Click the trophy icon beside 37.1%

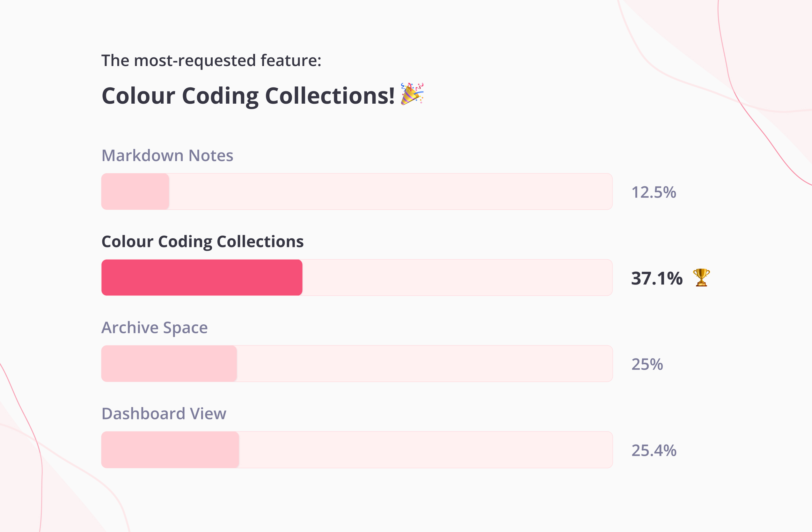pyautogui.click(x=701, y=277)
